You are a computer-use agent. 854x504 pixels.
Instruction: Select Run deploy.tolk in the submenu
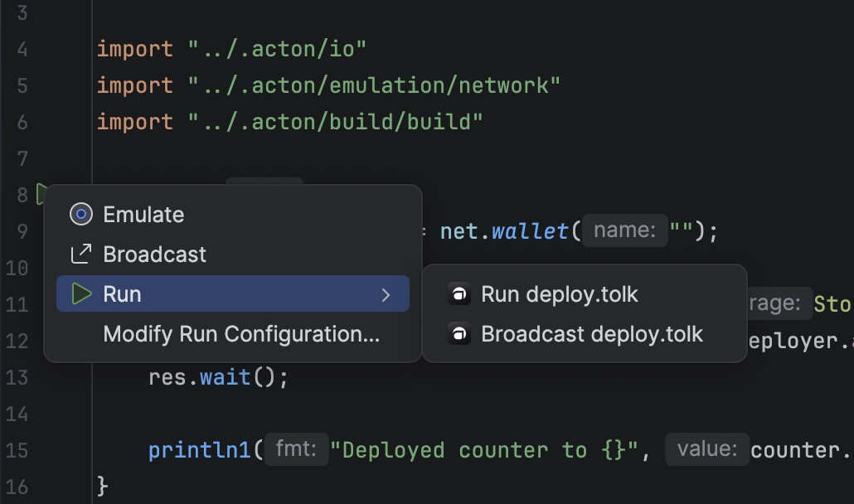[x=560, y=294]
